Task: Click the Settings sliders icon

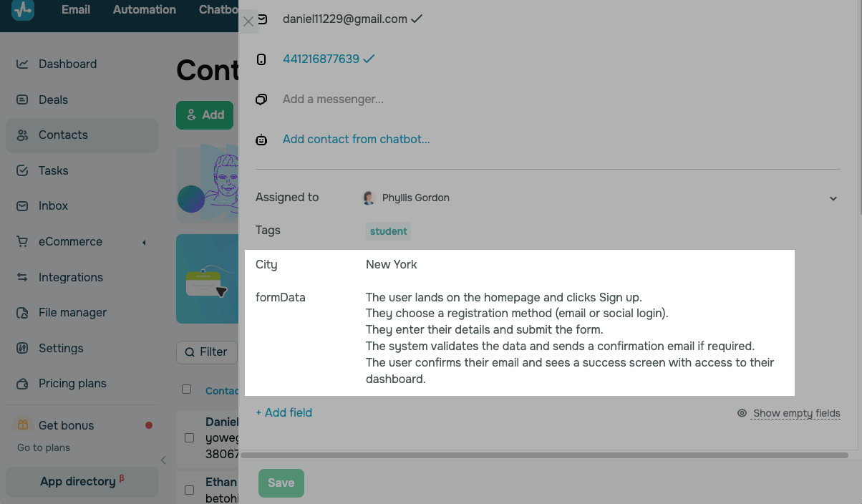Action: pyautogui.click(x=22, y=348)
